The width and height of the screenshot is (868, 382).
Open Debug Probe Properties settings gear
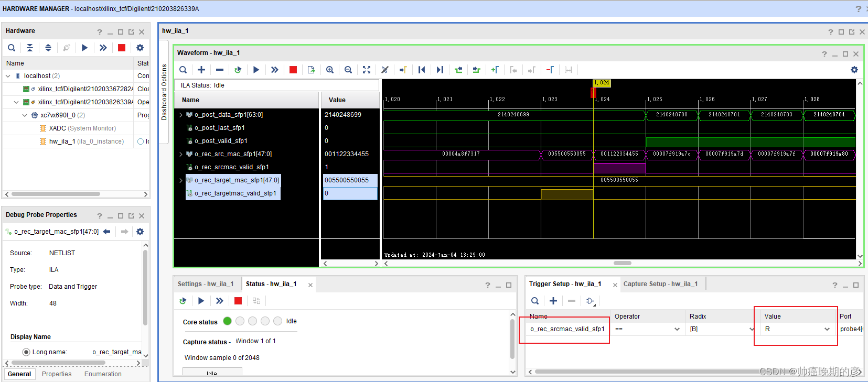click(x=140, y=232)
